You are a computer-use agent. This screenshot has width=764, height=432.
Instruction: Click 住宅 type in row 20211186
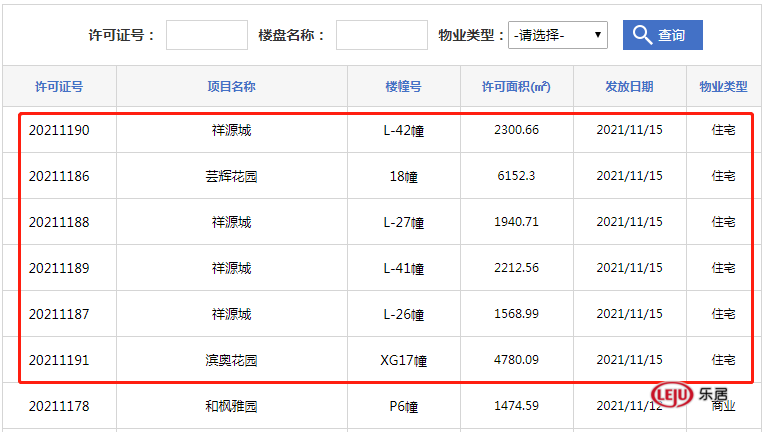(724, 175)
